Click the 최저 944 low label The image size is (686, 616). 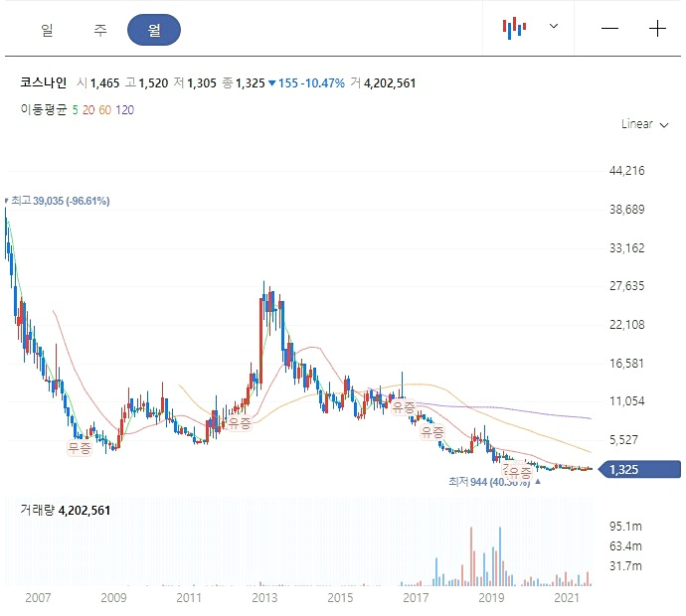point(489,482)
